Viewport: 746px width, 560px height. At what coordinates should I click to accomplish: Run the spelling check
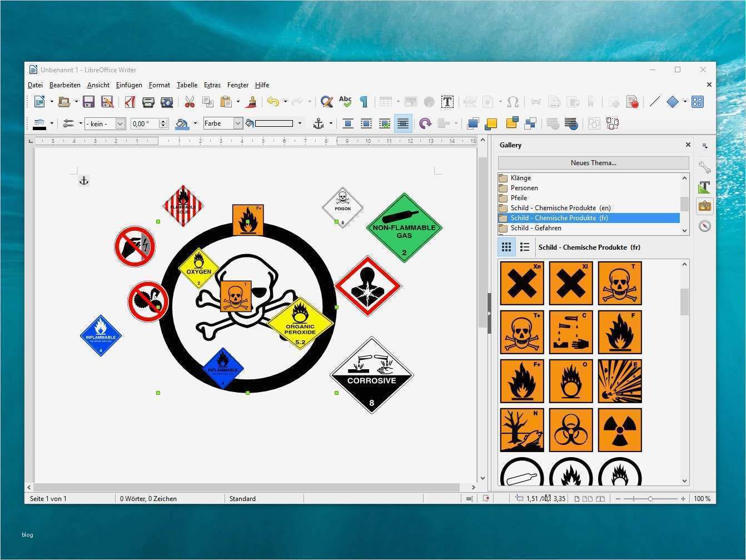345,102
